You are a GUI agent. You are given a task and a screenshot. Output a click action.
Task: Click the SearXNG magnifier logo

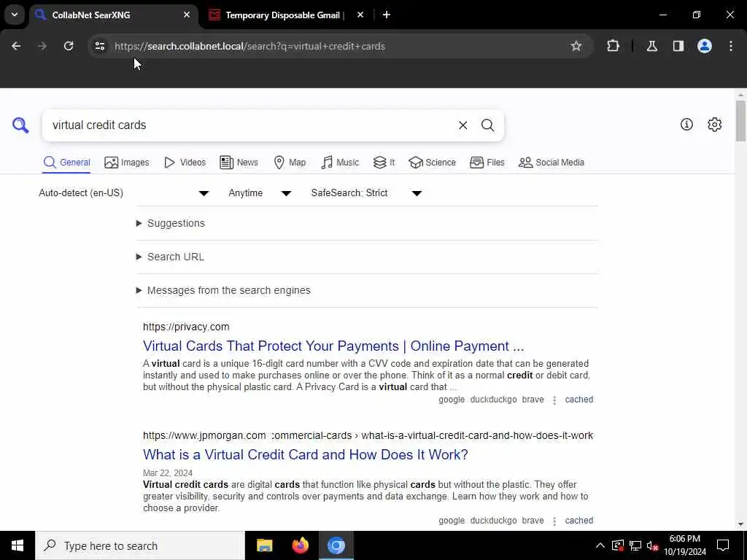coord(20,125)
